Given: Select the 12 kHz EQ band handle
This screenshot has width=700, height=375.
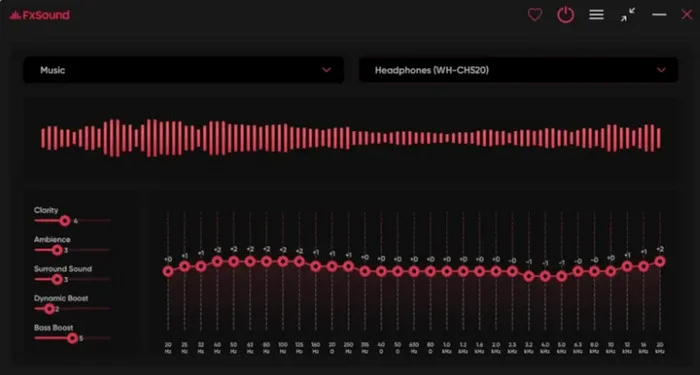Looking at the screenshot, I should (x=627, y=267).
